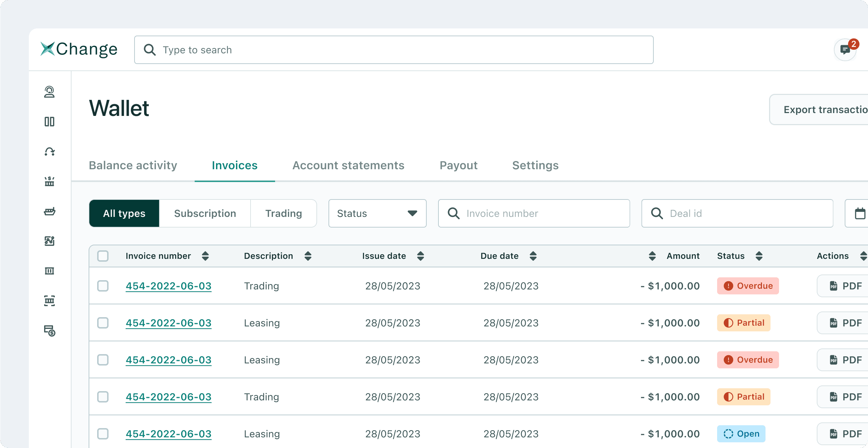Viewport: 868px width, 448px height.
Task: Select the Invoices tab
Action: point(235,165)
